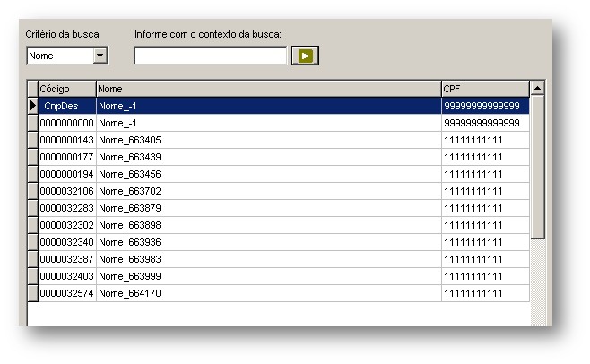Click name cell Nome_664170
Image resolution: width=590 pixels, height=364 pixels.
tap(269, 293)
